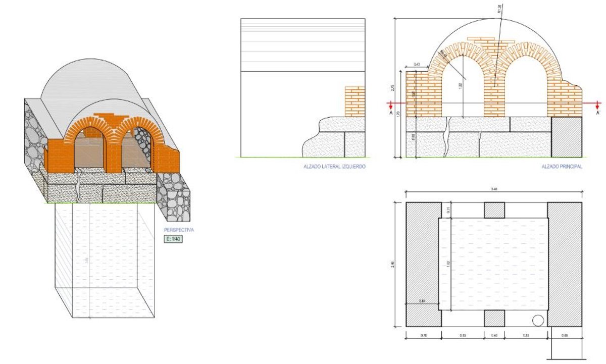Click the E: 1/40 scale box
Image resolution: width=606 pixels, height=364 pixels.
pos(173,239)
